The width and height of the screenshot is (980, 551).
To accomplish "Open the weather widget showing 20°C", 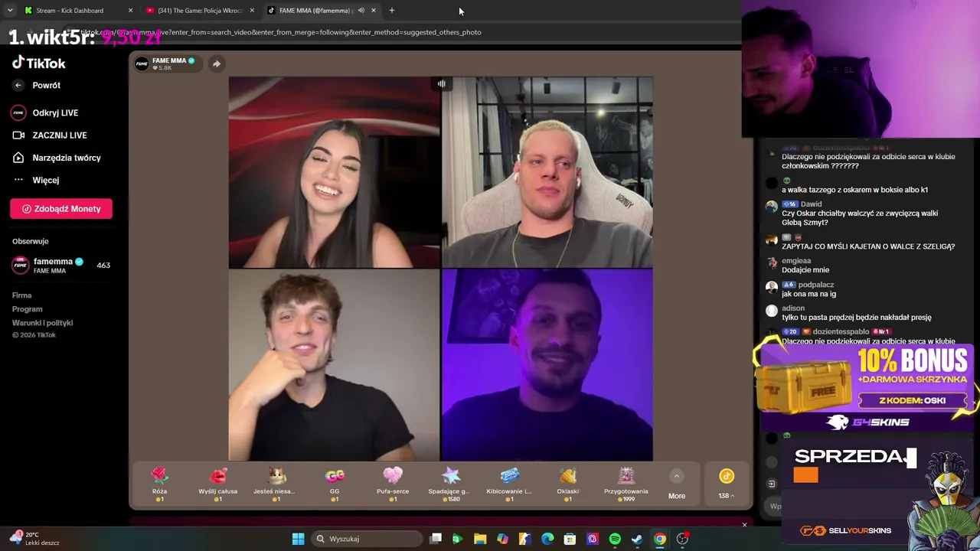I will click(36, 539).
